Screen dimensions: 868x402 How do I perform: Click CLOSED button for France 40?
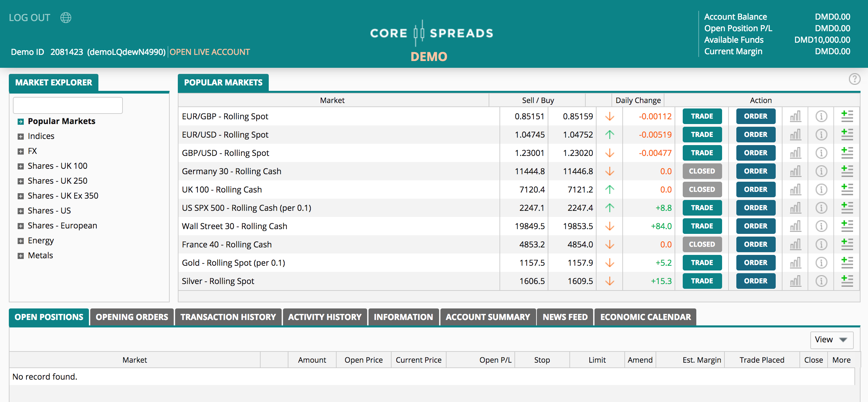702,244
